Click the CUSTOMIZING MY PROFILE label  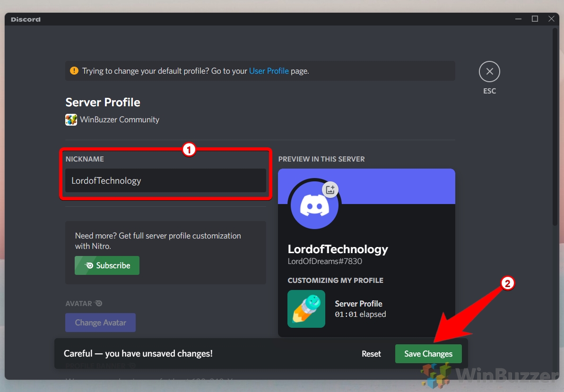335,281
